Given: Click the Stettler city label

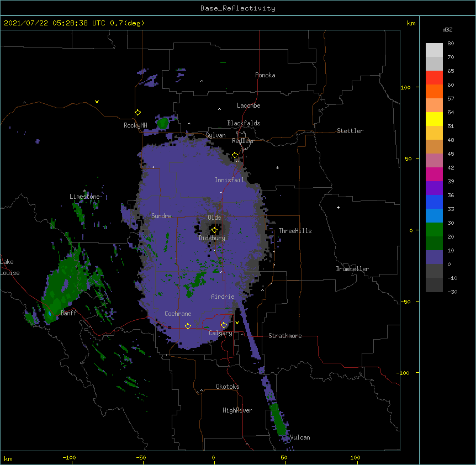Looking at the screenshot, I should 350,131.
